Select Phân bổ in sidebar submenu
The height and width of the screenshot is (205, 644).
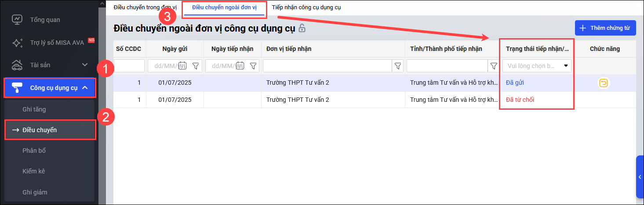coord(34,151)
